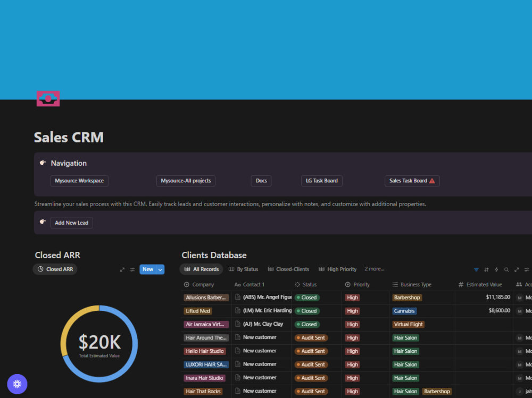Click the avatar icon in Allusions Barber row

(519, 298)
